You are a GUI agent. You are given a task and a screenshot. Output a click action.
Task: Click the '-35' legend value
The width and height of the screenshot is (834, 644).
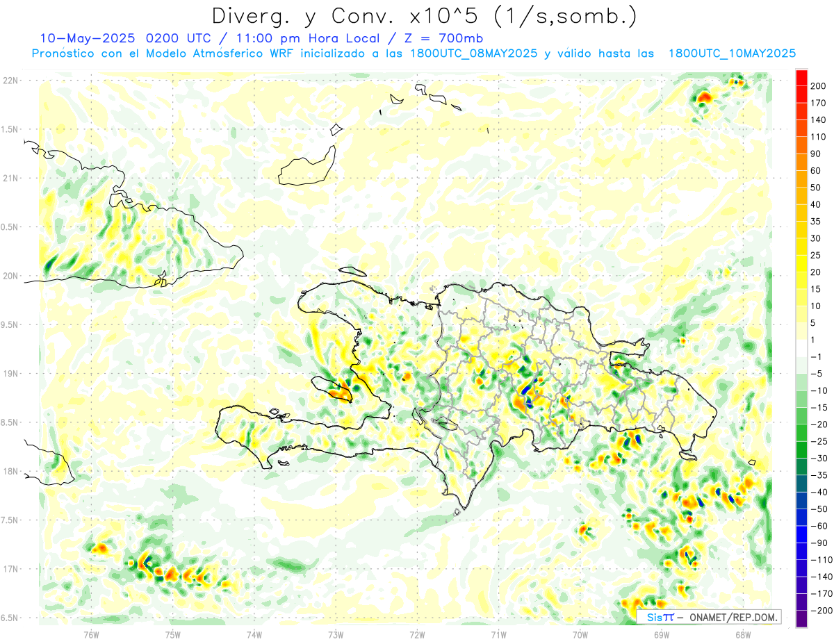819,475
